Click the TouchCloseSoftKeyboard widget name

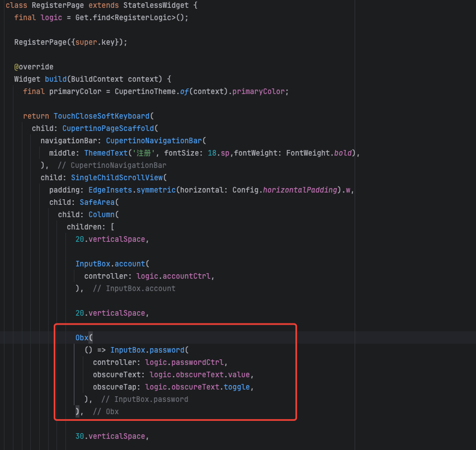click(101, 116)
